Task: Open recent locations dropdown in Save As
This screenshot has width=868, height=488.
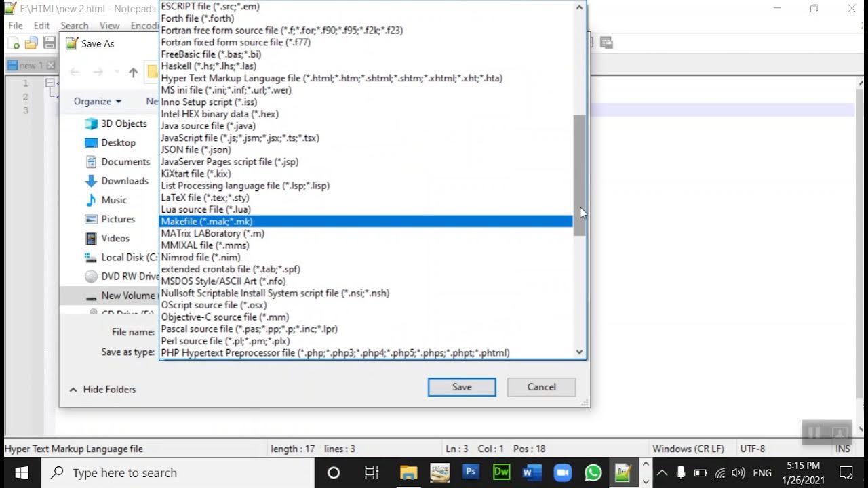Action: 117,72
